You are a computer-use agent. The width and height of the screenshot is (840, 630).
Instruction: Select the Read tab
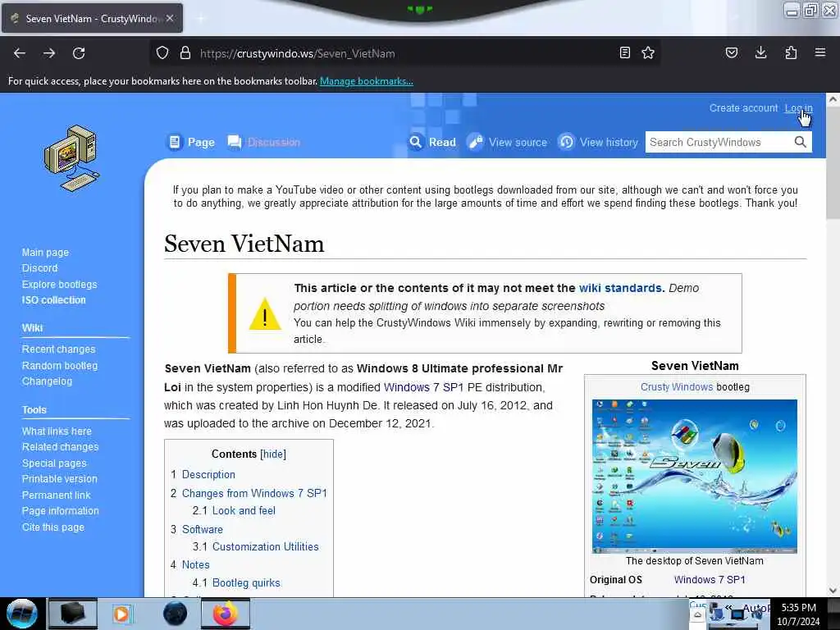432,142
